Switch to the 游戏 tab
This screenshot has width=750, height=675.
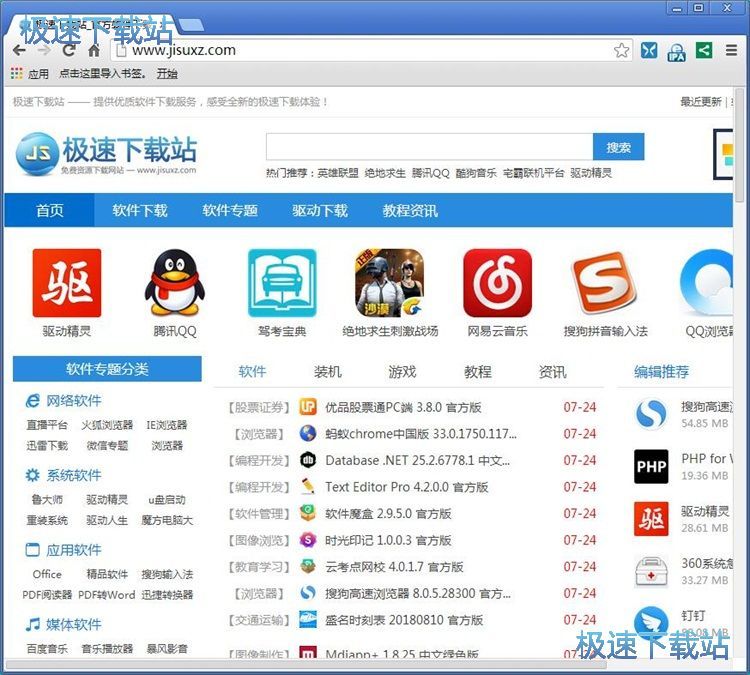coord(402,372)
